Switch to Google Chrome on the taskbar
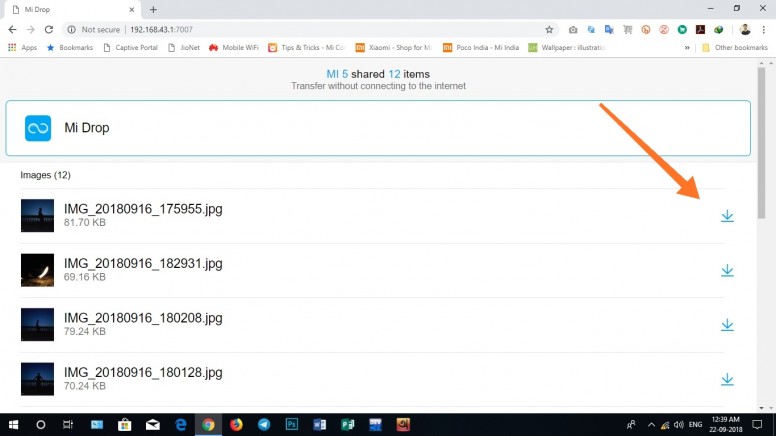Viewport: 776px width, 436px height. point(208,425)
